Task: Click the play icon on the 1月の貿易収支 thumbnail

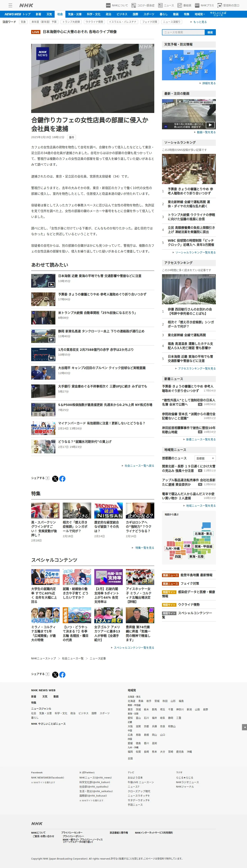Action: pos(51,358)
